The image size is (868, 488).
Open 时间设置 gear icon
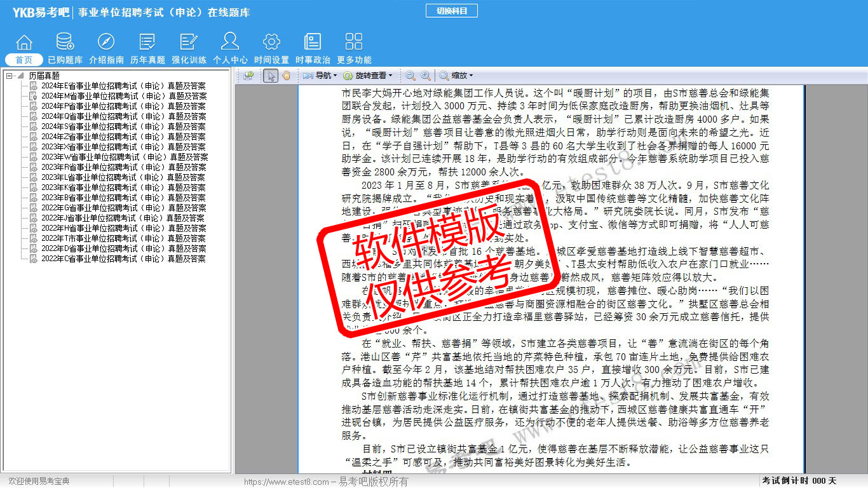point(271,43)
